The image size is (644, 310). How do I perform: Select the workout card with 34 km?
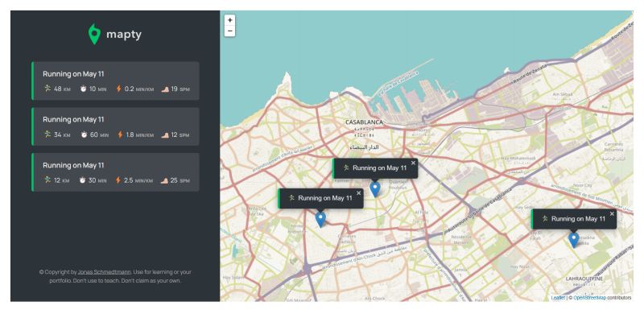(115, 126)
